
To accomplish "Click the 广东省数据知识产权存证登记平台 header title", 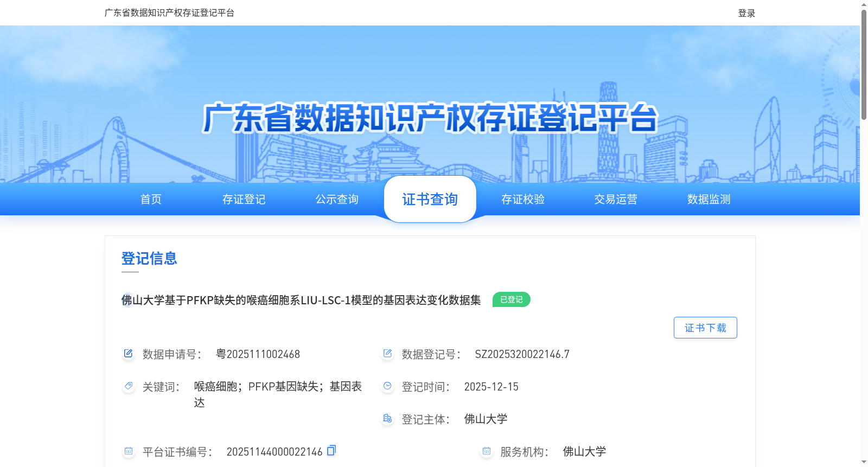I will pos(169,12).
